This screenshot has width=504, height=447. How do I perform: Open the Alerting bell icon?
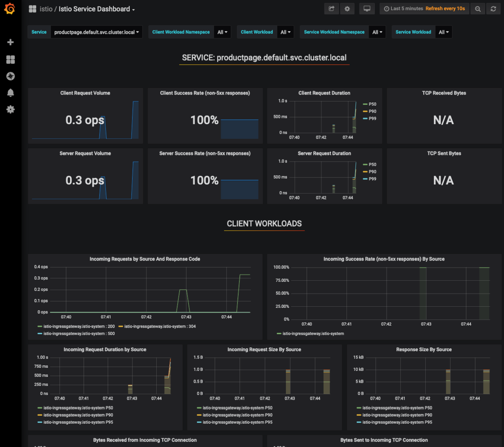(10, 93)
